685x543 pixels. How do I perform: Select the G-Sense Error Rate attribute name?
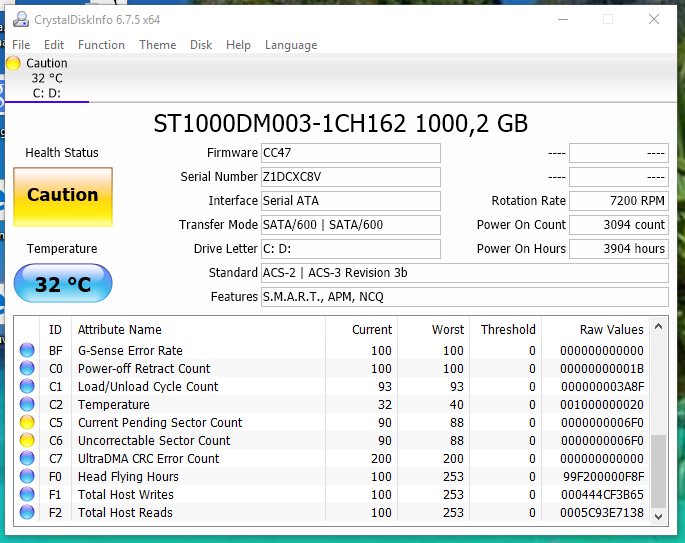130,350
